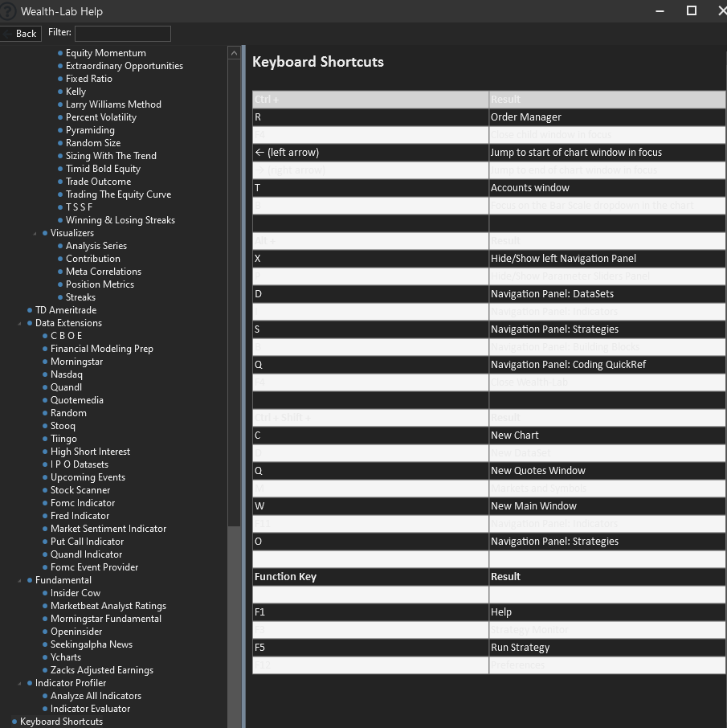Screen dimensions: 727x728
Task: Click the navigation tree scrollbar up arrow
Action: point(234,53)
